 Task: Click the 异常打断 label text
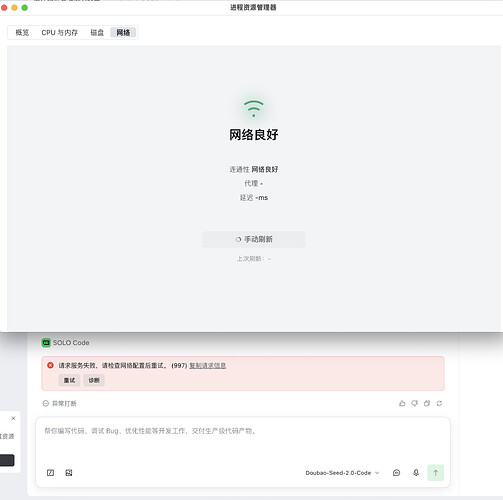coord(64,404)
